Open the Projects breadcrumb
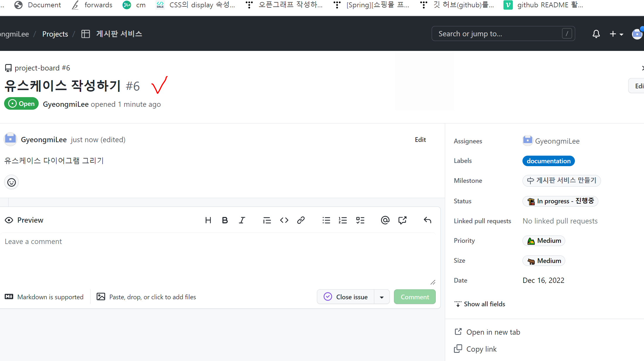Image resolution: width=644 pixels, height=361 pixels. (55, 34)
